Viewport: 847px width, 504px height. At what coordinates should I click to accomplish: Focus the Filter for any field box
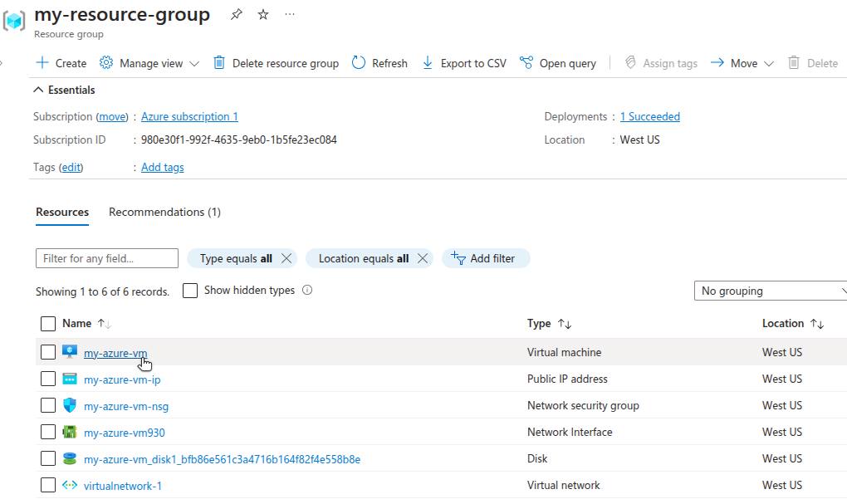coord(107,258)
